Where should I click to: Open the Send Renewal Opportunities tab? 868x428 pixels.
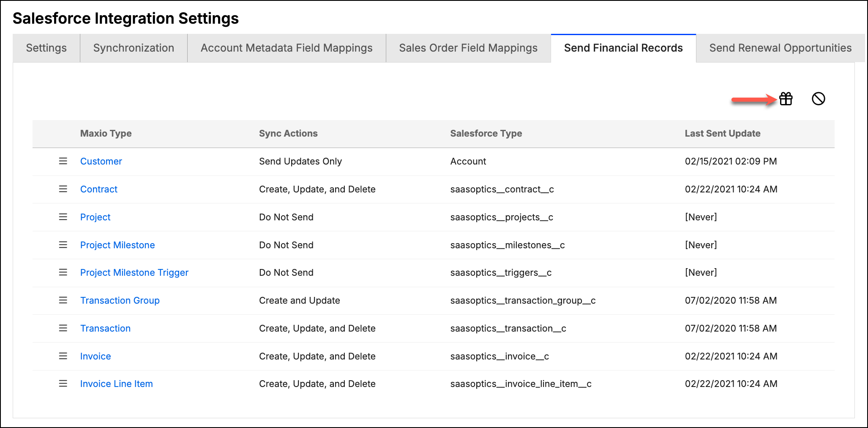click(x=781, y=48)
